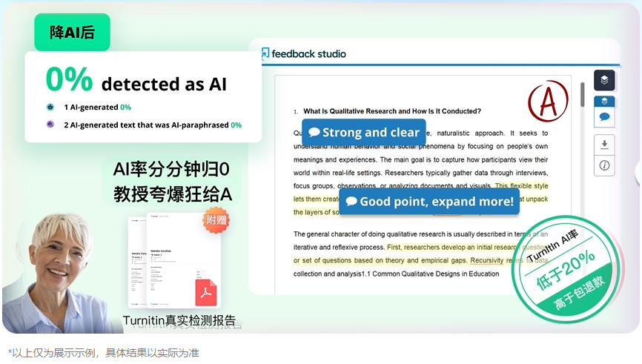
Task: Click the 'What Is Qualitative Research' heading
Action: pos(392,111)
